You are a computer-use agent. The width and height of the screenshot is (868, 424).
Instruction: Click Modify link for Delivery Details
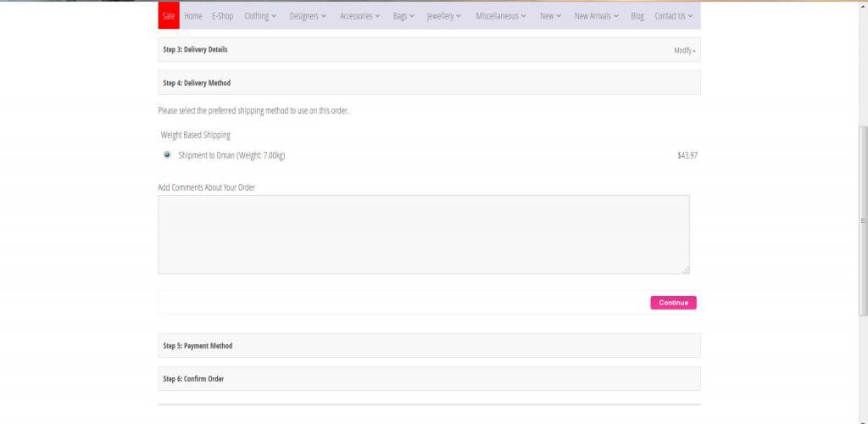pyautogui.click(x=685, y=50)
